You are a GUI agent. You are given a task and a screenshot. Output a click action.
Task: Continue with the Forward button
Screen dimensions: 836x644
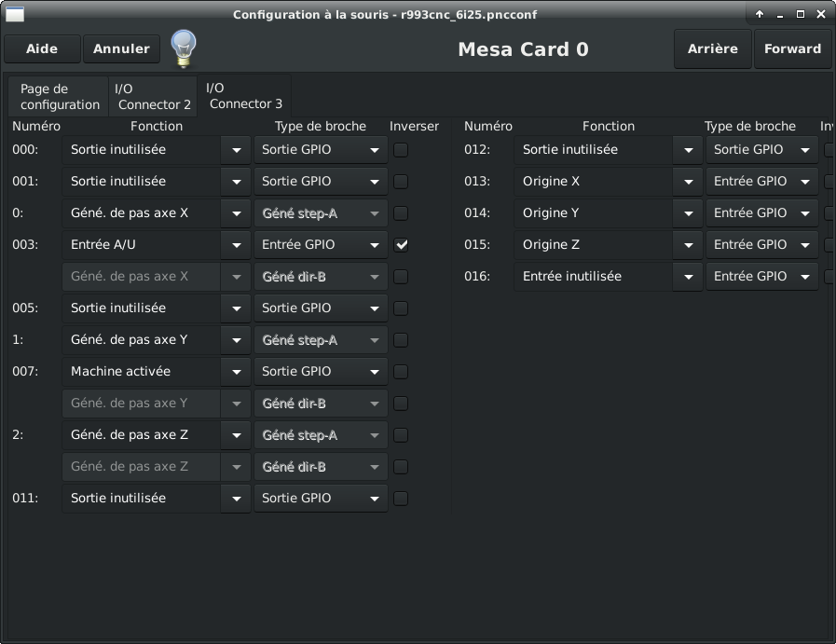coord(793,49)
